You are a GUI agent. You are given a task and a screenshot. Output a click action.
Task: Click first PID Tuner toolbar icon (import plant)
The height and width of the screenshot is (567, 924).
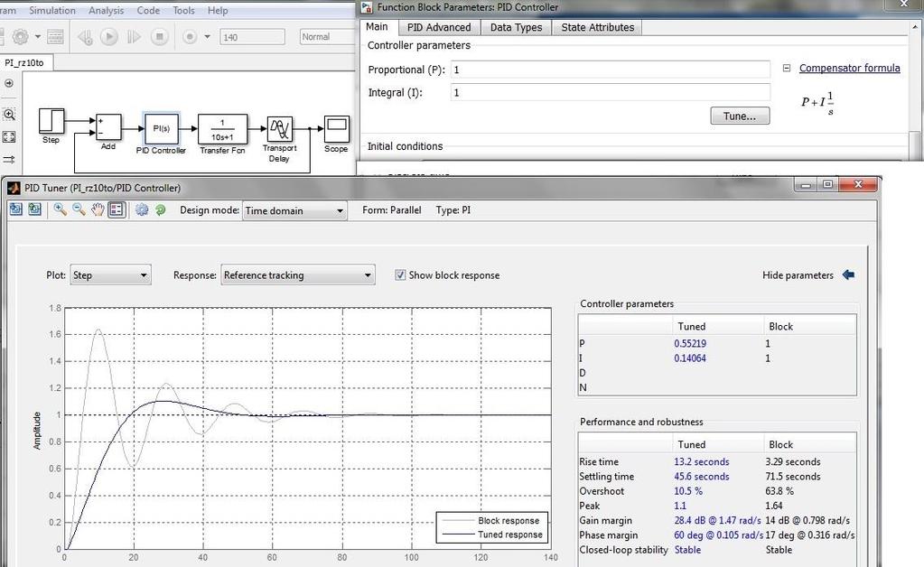(15, 209)
